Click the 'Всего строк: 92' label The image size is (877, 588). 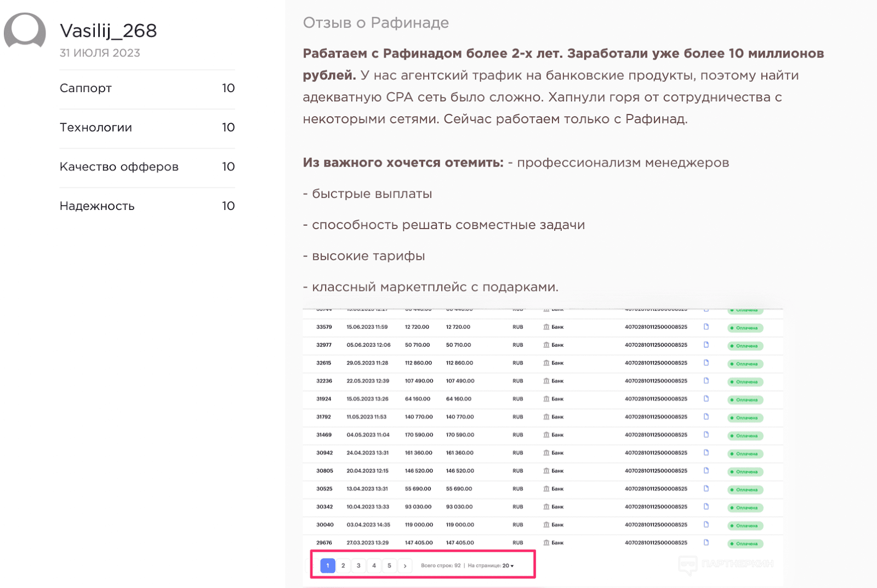click(441, 566)
